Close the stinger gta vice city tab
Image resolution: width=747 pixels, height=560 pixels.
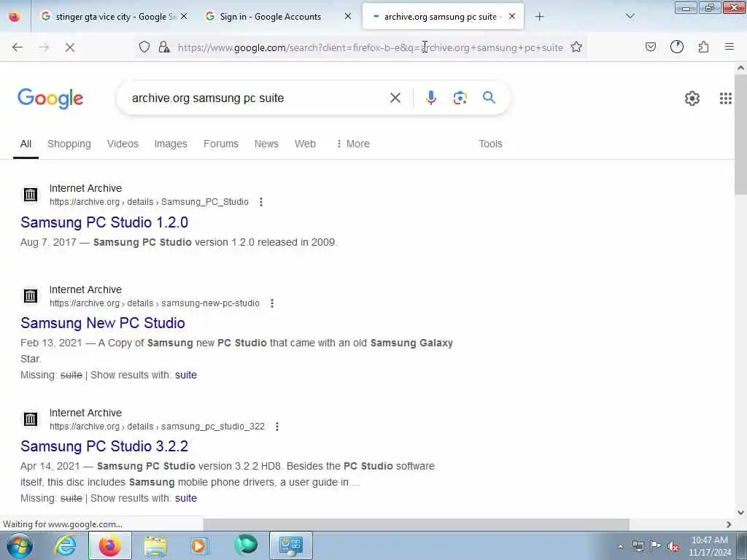184,17
